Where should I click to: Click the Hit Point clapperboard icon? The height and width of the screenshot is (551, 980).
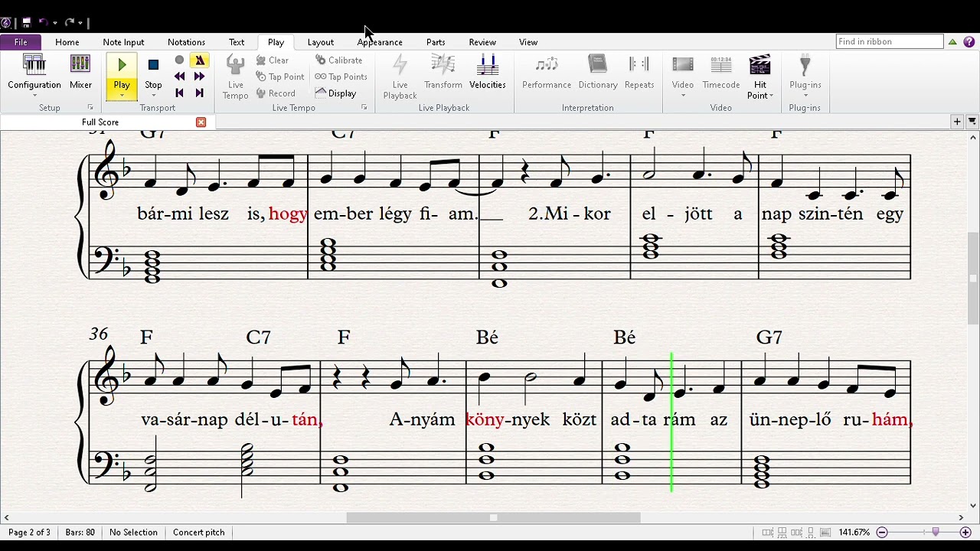click(760, 66)
